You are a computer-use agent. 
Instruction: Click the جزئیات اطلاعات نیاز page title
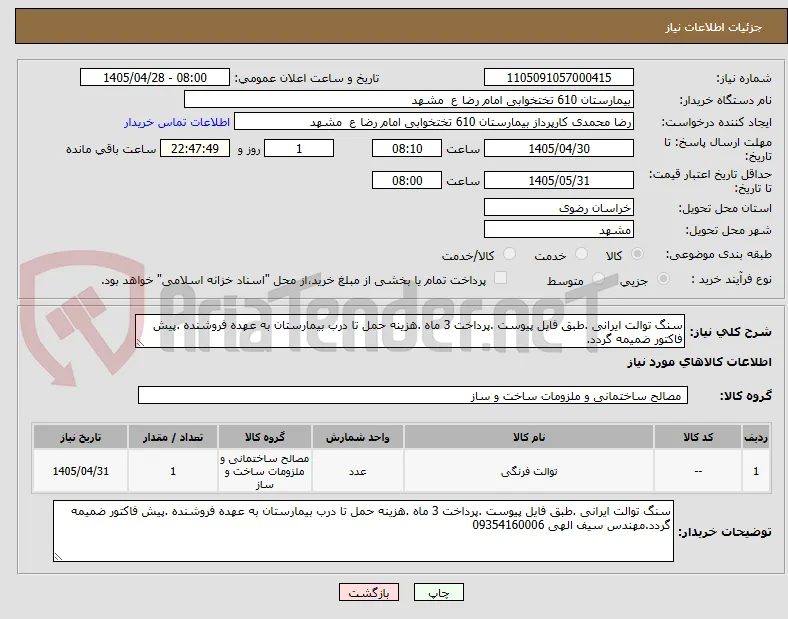714,27
